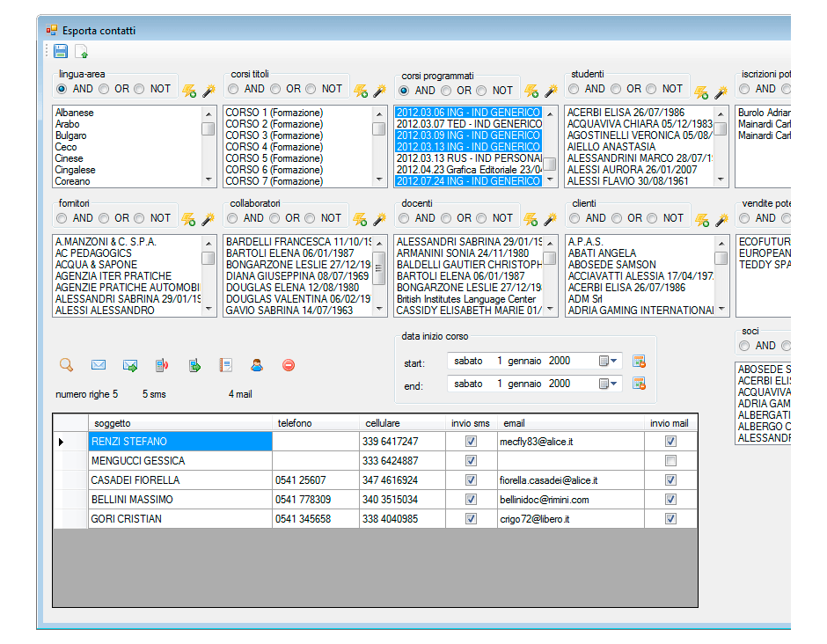
Task: Click the envelope mail icon
Action: pos(99,365)
